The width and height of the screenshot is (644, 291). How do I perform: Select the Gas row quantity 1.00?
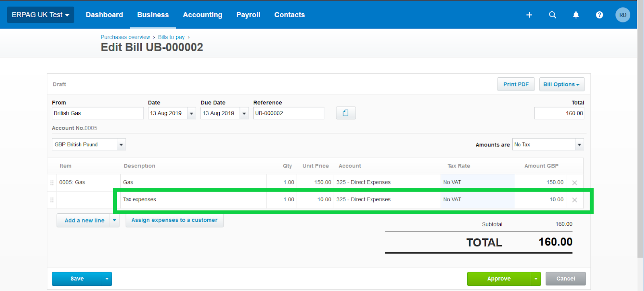tap(282, 182)
